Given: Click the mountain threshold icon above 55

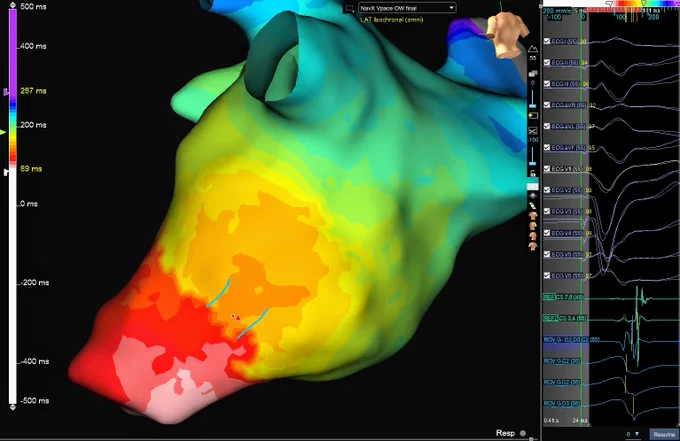Looking at the screenshot, I should click(533, 49).
